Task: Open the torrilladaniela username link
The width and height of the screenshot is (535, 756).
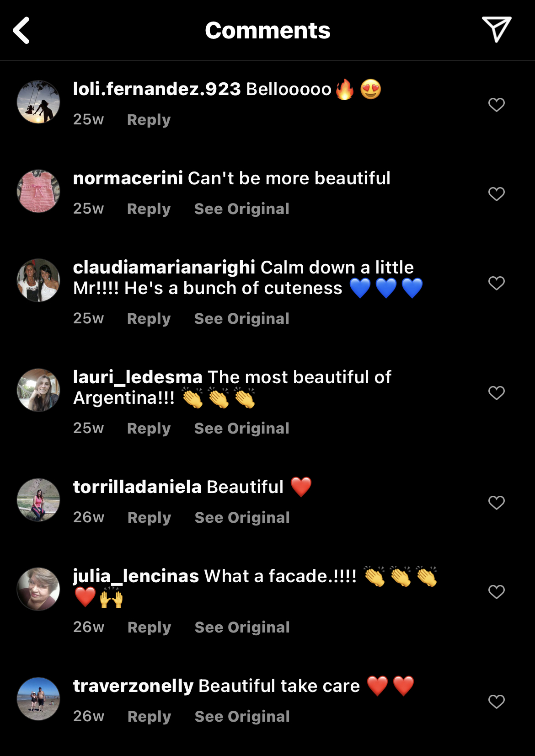Action: click(x=137, y=487)
